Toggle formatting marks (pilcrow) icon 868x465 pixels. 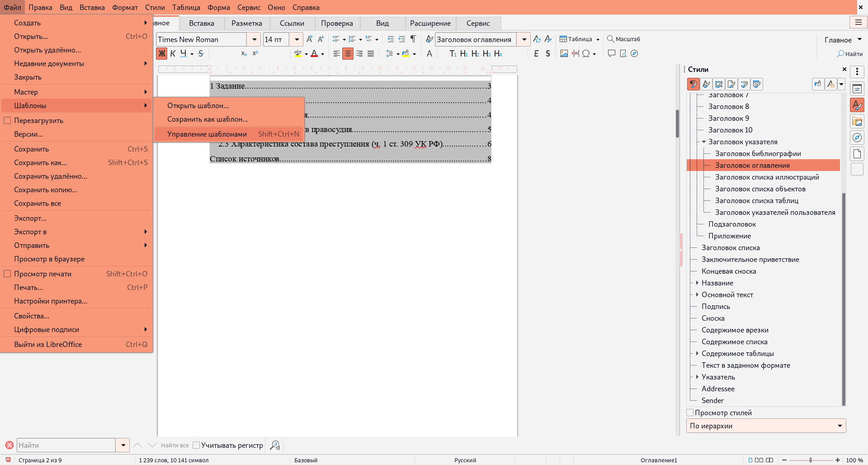click(x=413, y=39)
